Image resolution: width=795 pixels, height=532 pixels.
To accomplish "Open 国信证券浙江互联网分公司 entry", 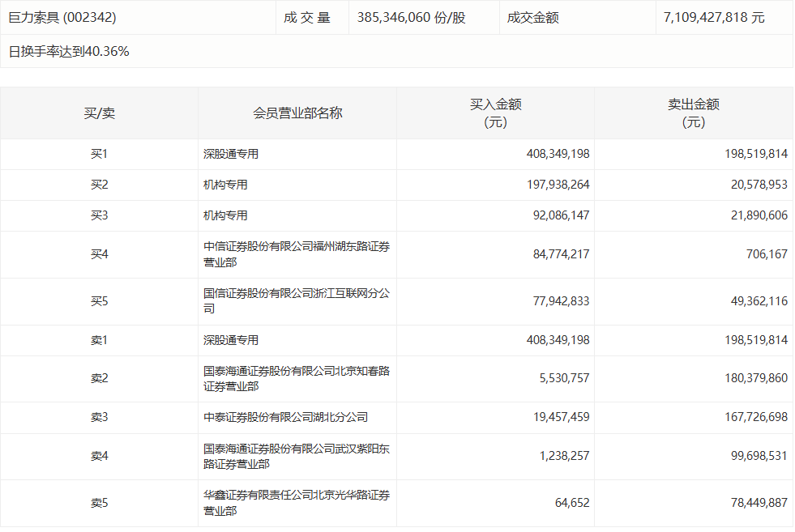I will coord(296,301).
